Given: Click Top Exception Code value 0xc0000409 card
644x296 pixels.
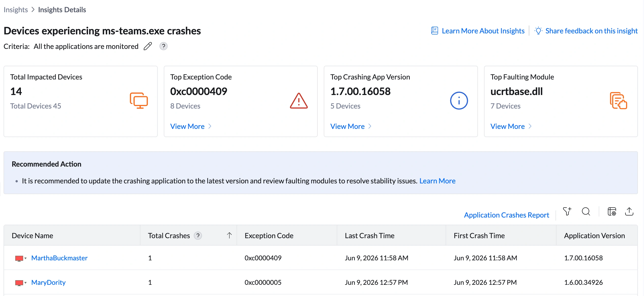Looking at the screenshot, I should (199, 91).
